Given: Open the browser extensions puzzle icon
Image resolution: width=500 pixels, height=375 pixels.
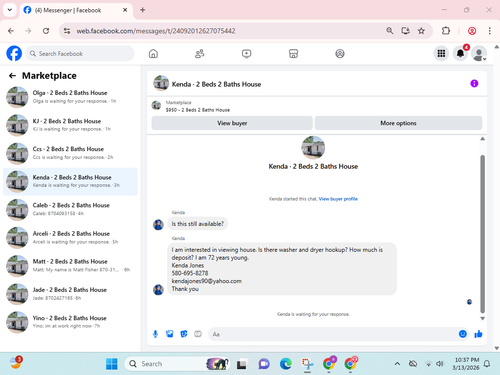Looking at the screenshot, I should [x=446, y=31].
